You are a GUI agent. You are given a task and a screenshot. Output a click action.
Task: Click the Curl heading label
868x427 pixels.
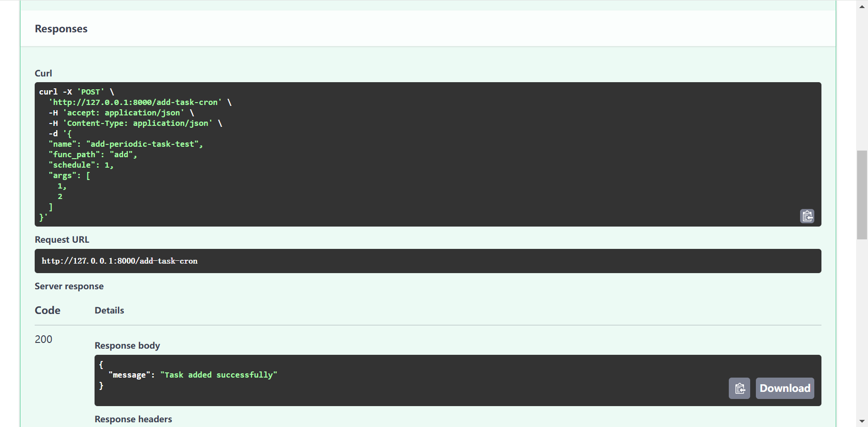[43, 73]
